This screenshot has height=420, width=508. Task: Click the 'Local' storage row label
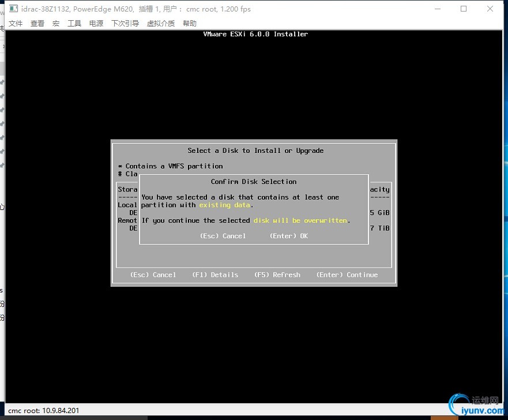[127, 205]
